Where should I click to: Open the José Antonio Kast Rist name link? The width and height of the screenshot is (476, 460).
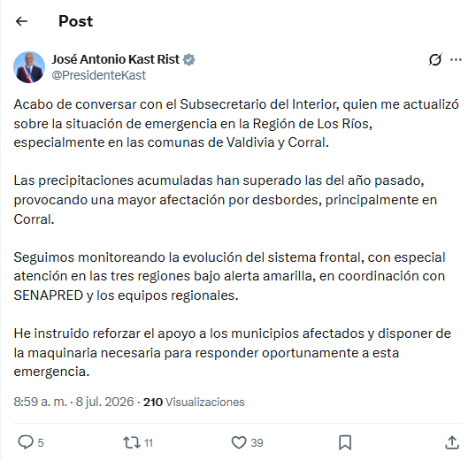coord(115,59)
